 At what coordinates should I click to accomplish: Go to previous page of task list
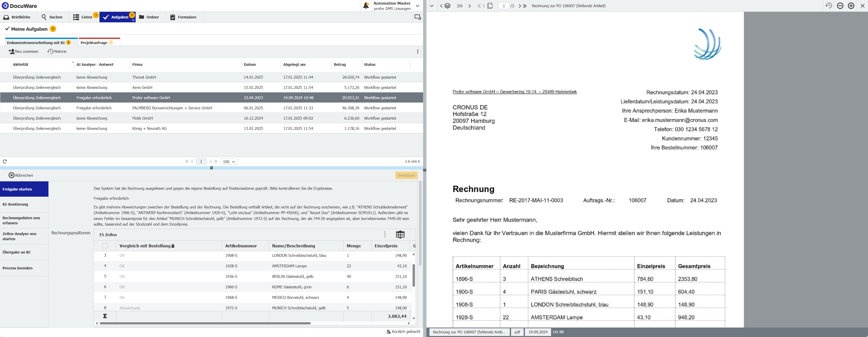pyautogui.click(x=192, y=162)
